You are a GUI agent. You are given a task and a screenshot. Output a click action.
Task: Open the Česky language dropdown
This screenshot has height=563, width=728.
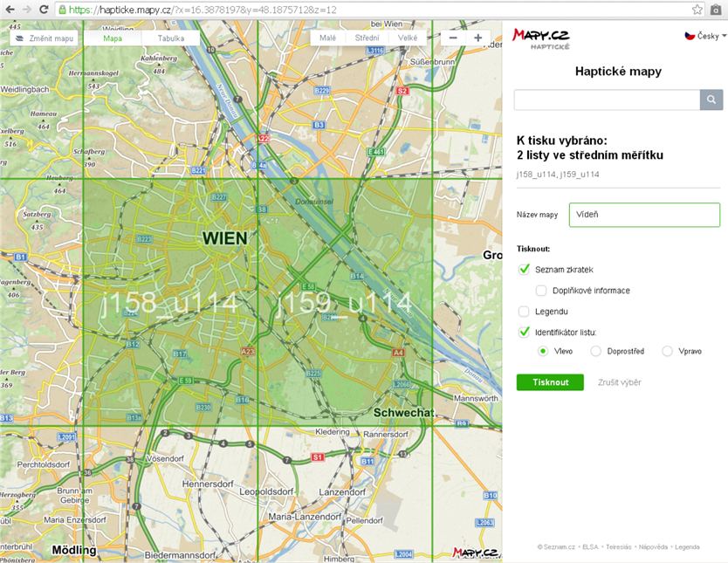tap(705, 36)
